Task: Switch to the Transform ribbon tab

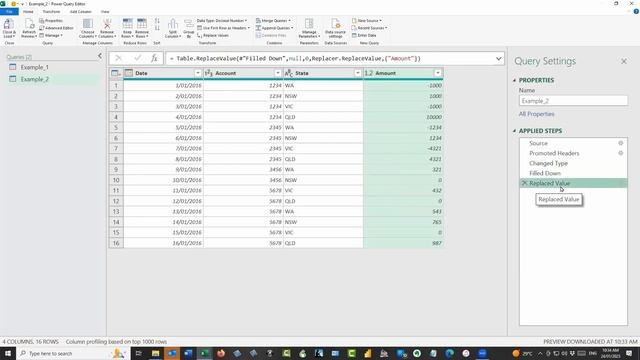Action: click(51, 11)
